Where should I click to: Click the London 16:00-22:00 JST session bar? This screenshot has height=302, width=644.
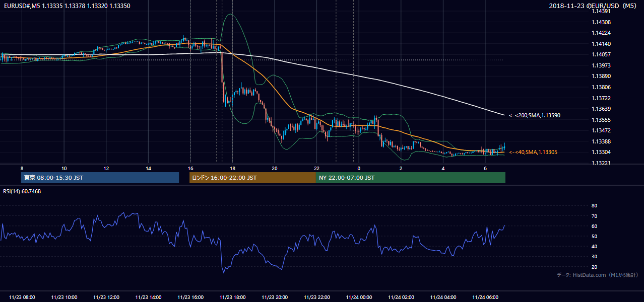pyautogui.click(x=252, y=178)
